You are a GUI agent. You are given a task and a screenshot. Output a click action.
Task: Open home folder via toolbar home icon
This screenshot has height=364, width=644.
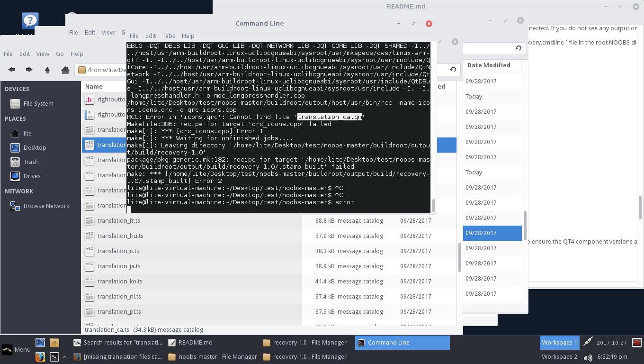[x=65, y=70]
